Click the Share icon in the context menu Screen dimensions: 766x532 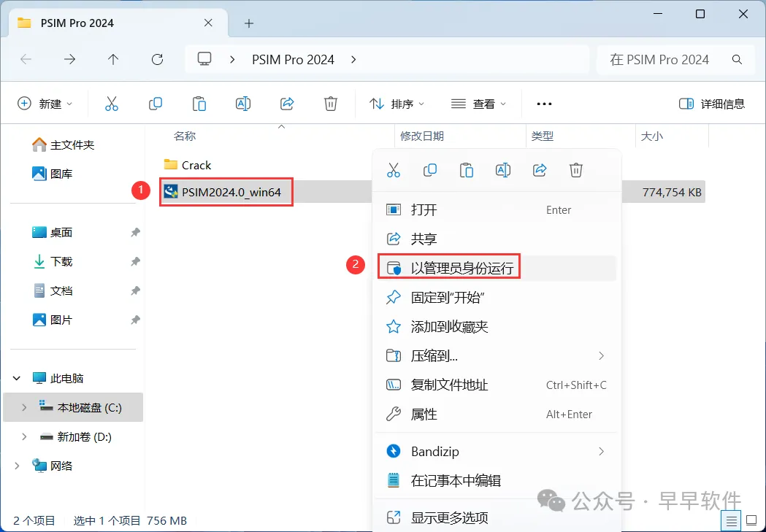pyautogui.click(x=540, y=170)
